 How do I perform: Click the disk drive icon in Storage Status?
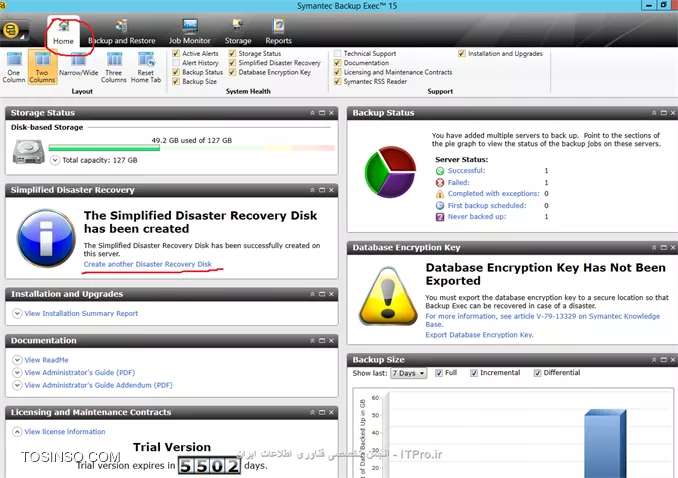pos(29,152)
